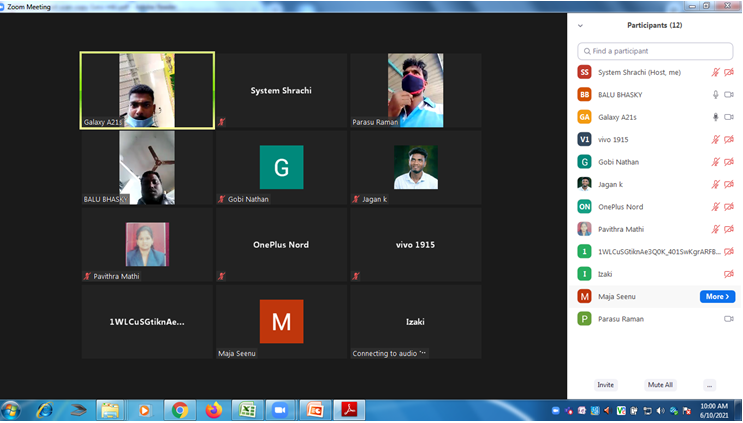Image resolution: width=743 pixels, height=423 pixels.
Task: Open Google Chrome from the taskbar
Action: (x=180, y=410)
